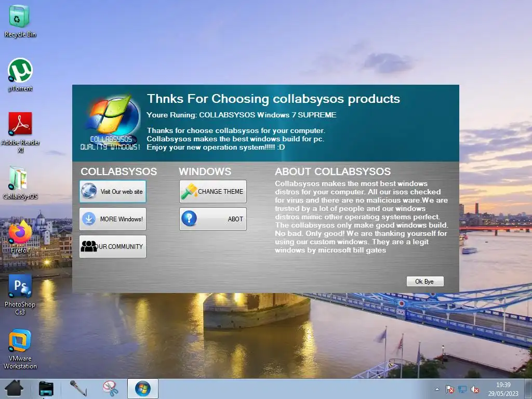Click the microphone icon in taskbar
Screen dimensions: 532x399
pyautogui.click(x=78, y=389)
